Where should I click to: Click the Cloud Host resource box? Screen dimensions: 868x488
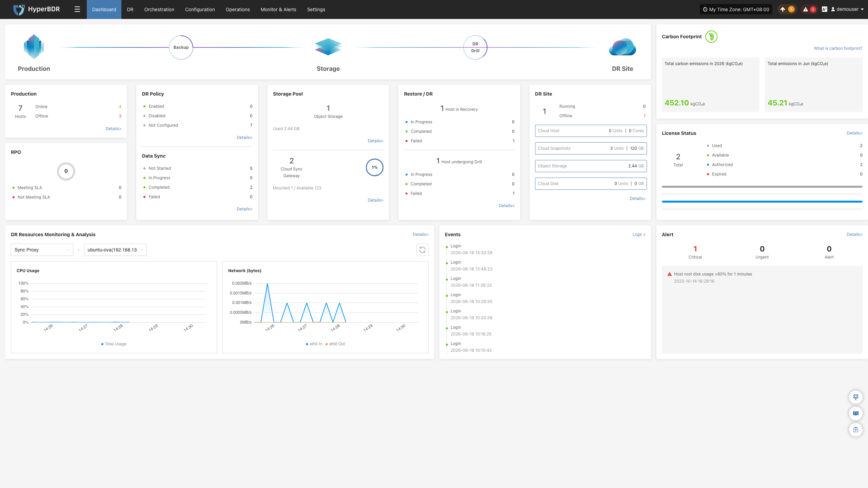(x=591, y=131)
